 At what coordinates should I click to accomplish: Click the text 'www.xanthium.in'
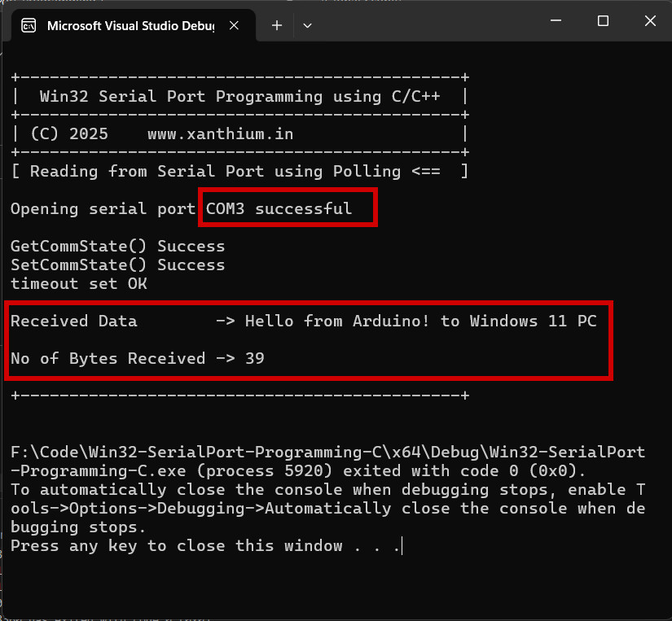(220, 134)
